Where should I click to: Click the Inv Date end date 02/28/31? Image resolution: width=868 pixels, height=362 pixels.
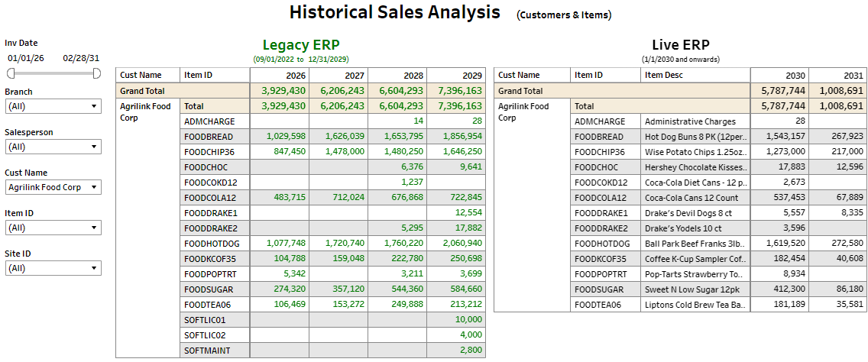coord(81,58)
